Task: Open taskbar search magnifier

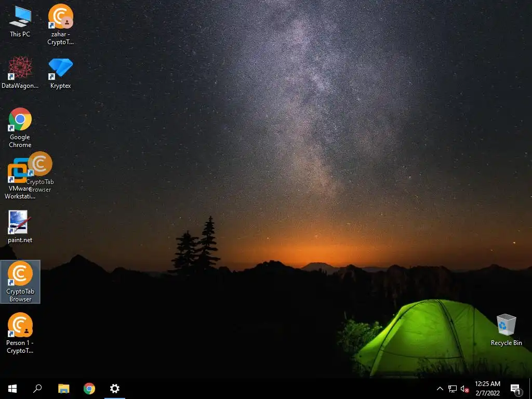Action: (x=37, y=389)
